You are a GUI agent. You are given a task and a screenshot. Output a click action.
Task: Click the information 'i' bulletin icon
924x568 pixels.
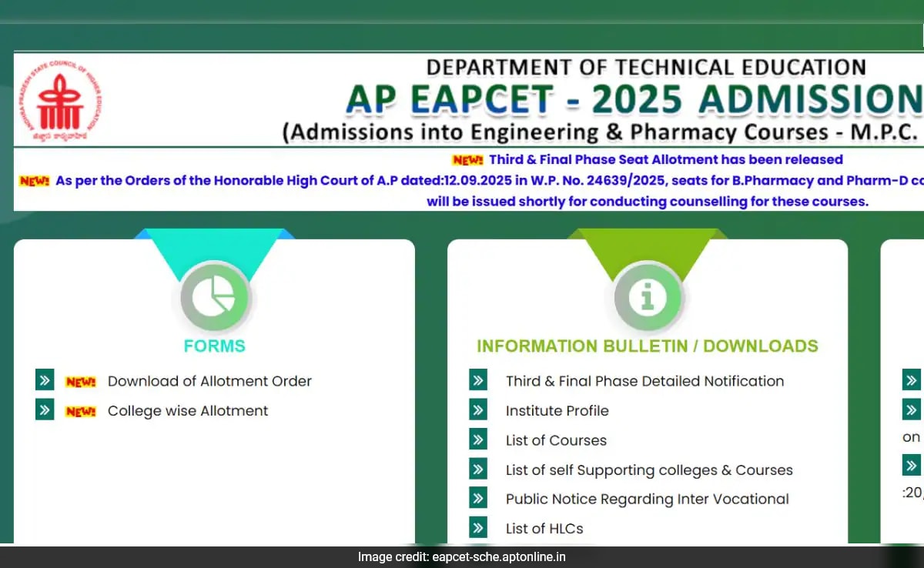coord(648,296)
